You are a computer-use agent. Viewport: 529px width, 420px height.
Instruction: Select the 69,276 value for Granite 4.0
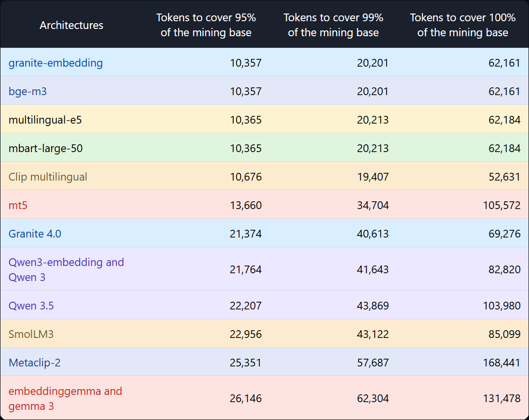tap(504, 234)
